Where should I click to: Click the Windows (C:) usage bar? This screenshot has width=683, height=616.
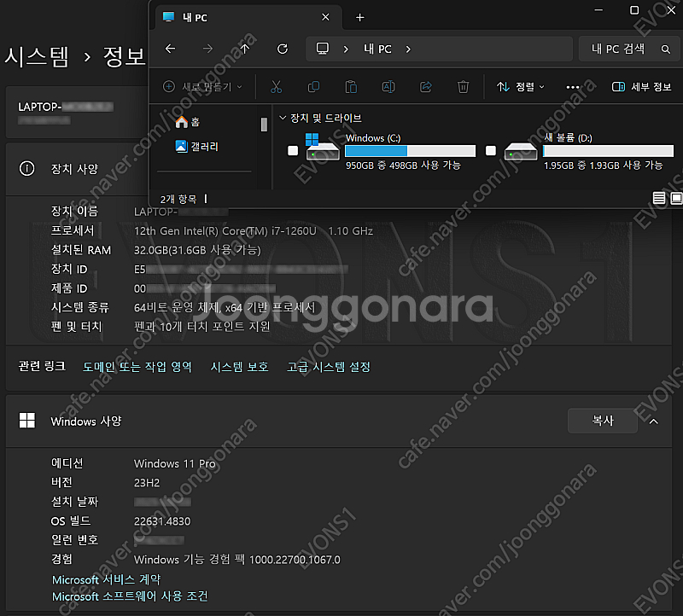point(410,151)
